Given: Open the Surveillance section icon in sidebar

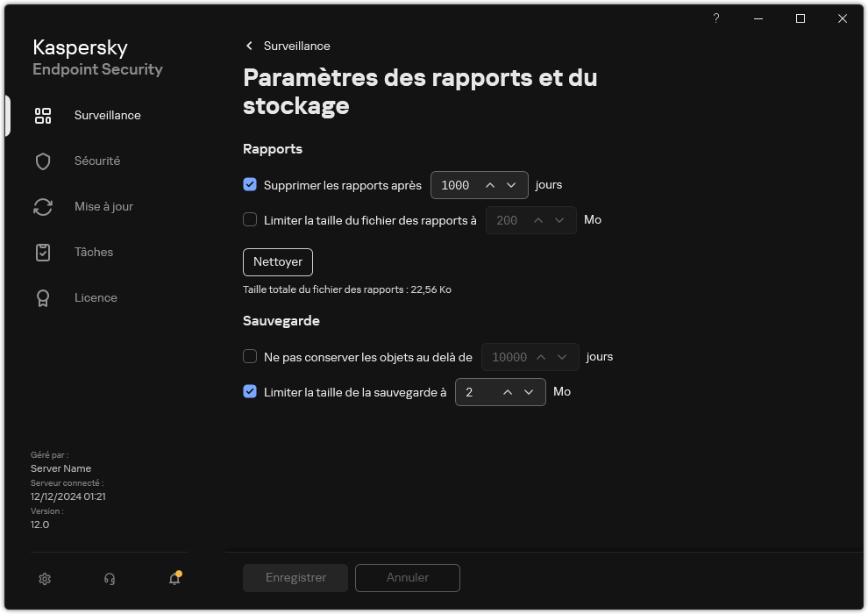Looking at the screenshot, I should coord(43,115).
